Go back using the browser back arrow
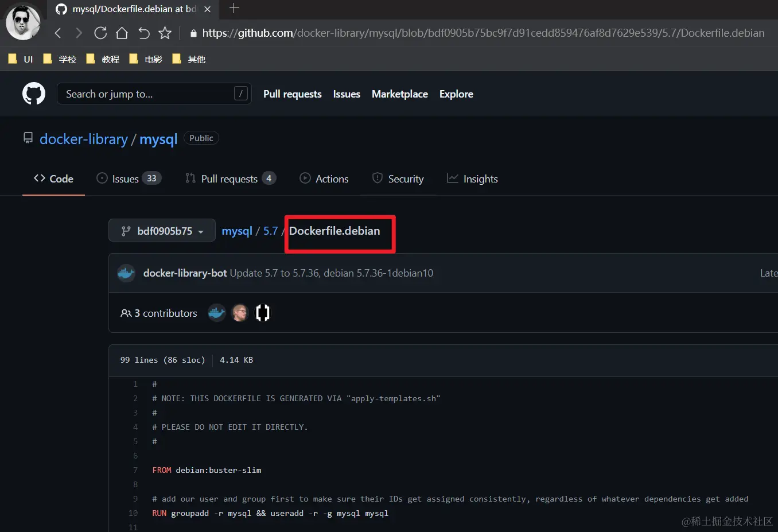Viewport: 778px width, 532px height. (x=58, y=33)
